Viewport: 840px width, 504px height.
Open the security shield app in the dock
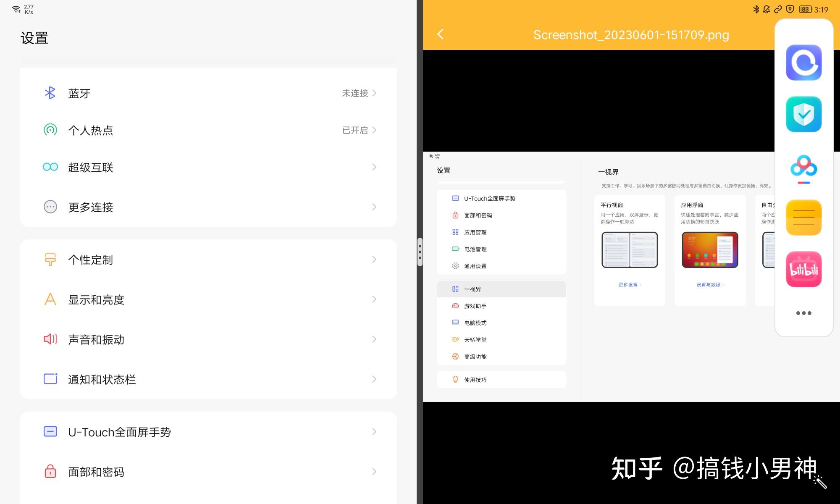click(803, 114)
